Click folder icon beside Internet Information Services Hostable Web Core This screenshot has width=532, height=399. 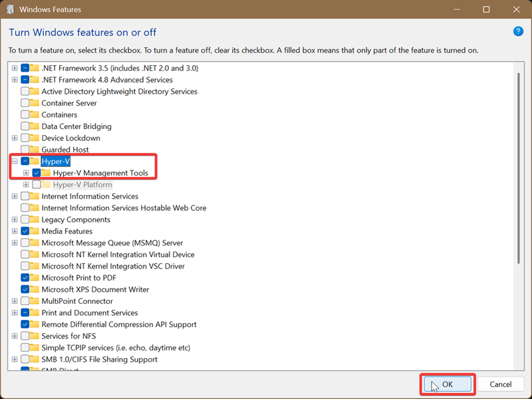[x=35, y=207]
